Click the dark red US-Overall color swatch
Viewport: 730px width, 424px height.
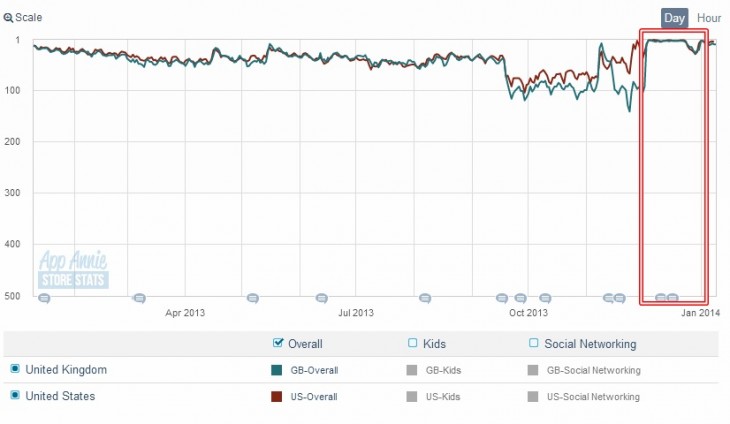(x=278, y=396)
